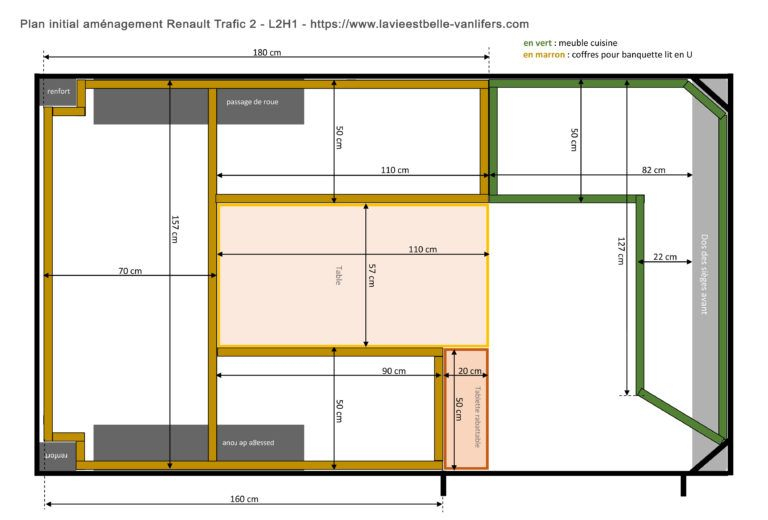768x520 pixels.
Task: Click the 'Dos des sièges avant' gray strip
Action: [x=704, y=275]
